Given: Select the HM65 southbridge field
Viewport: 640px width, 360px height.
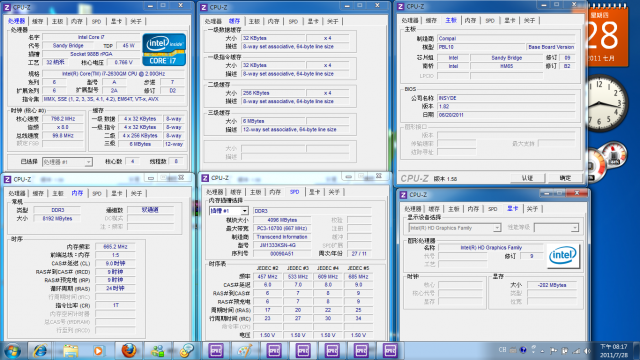Looking at the screenshot, I should (507, 66).
